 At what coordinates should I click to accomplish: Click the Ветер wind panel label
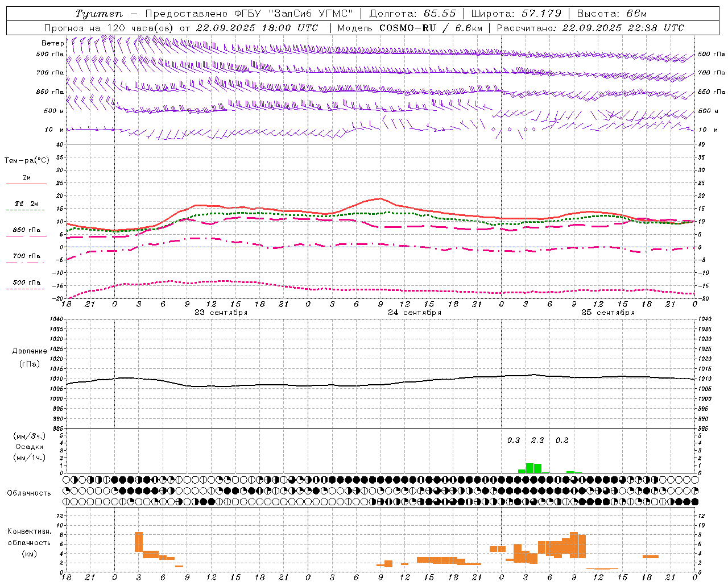click(x=53, y=43)
